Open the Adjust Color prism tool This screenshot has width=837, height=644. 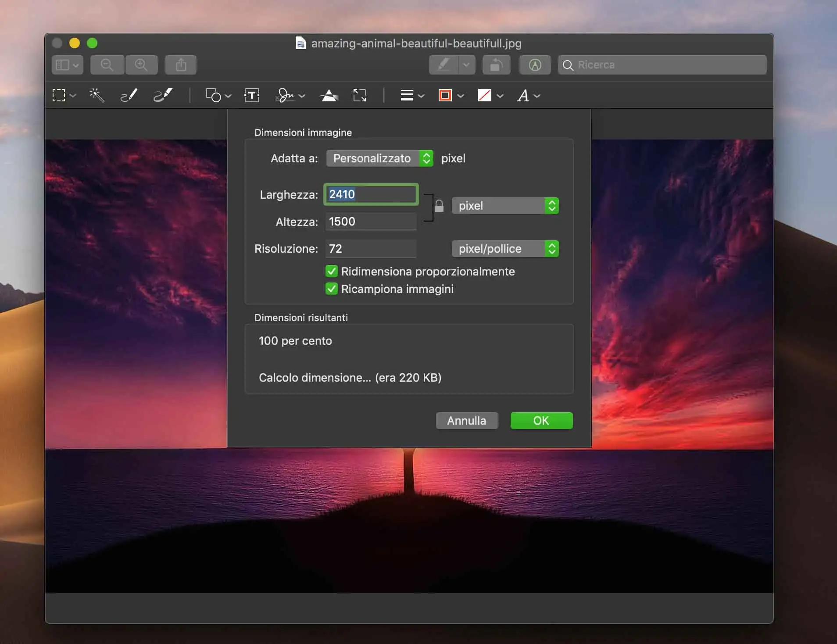tap(329, 95)
